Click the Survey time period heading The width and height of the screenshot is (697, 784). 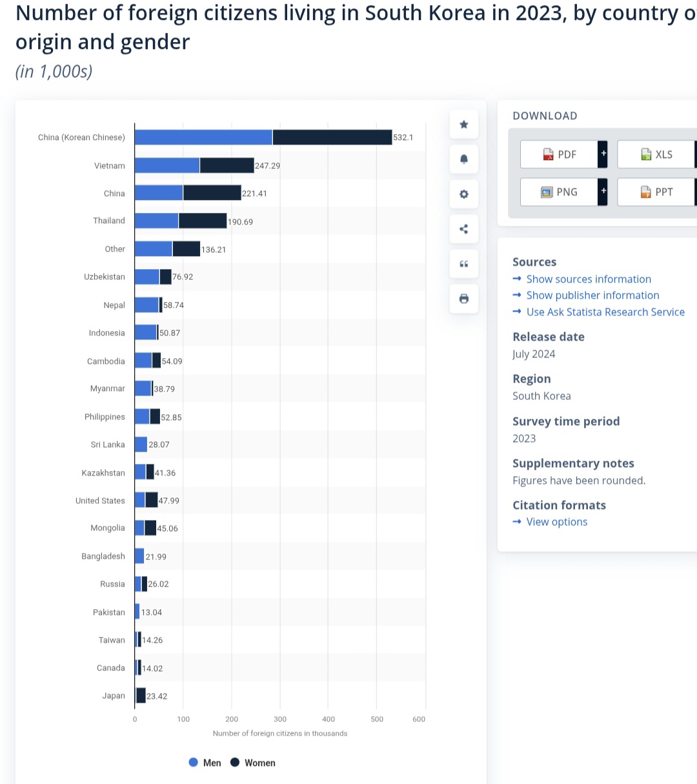[x=566, y=421]
